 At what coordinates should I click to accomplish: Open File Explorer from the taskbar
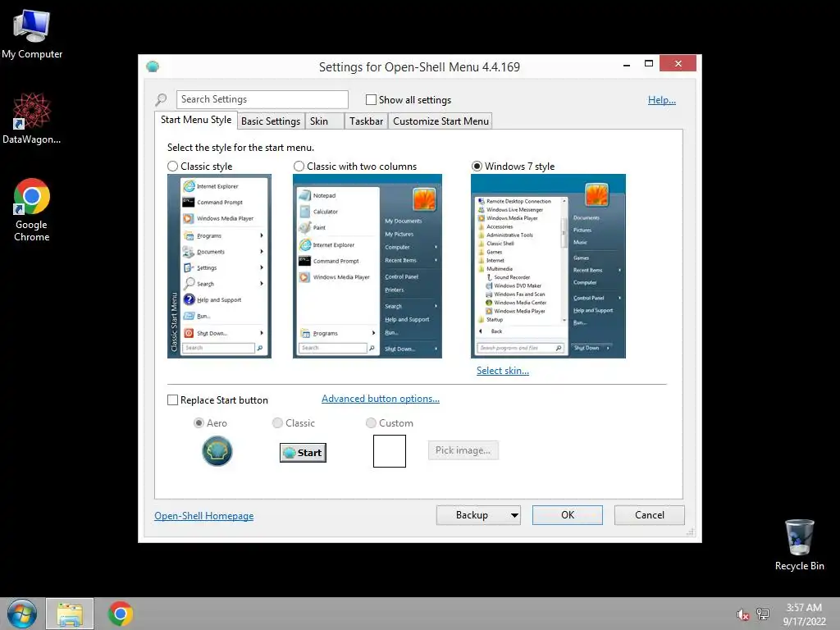pyautogui.click(x=70, y=614)
